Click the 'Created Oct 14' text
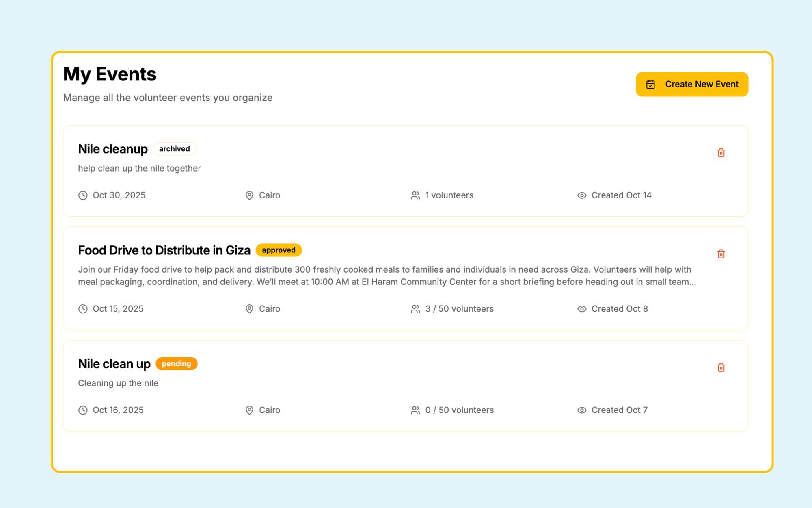The image size is (812, 508). [621, 195]
